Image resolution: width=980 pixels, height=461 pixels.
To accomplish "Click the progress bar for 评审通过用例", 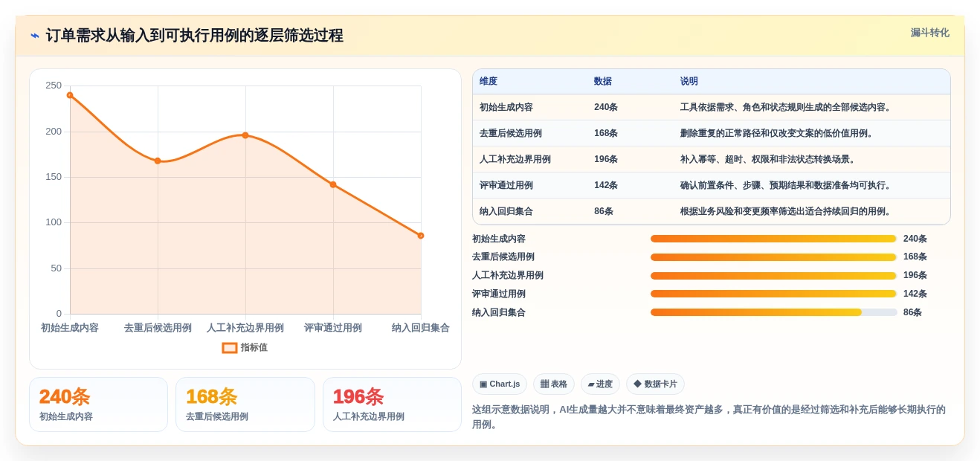I will point(773,294).
